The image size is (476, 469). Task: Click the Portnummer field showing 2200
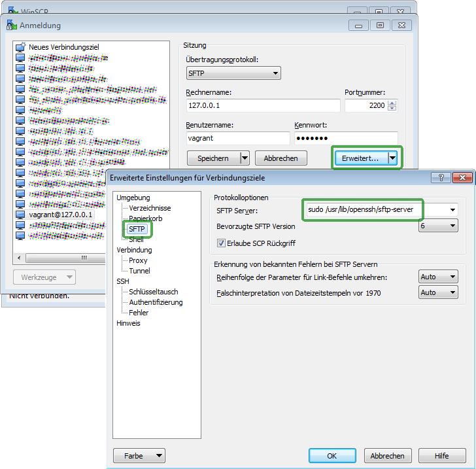[366, 105]
